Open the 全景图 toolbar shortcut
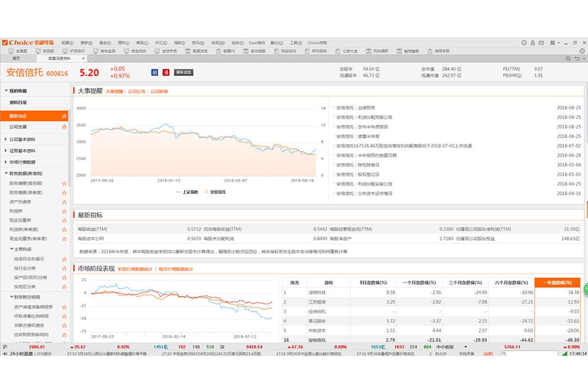This screenshot has height=392, width=588. tap(18, 51)
